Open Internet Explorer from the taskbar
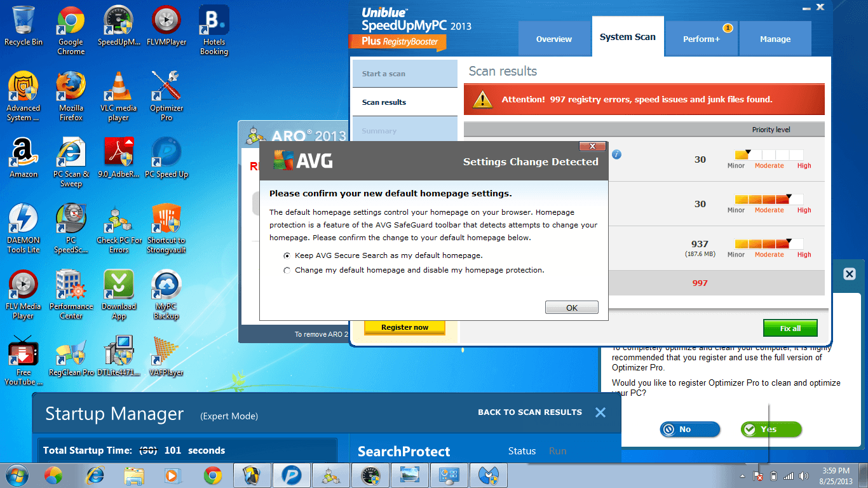The width and height of the screenshot is (868, 488). (x=95, y=475)
